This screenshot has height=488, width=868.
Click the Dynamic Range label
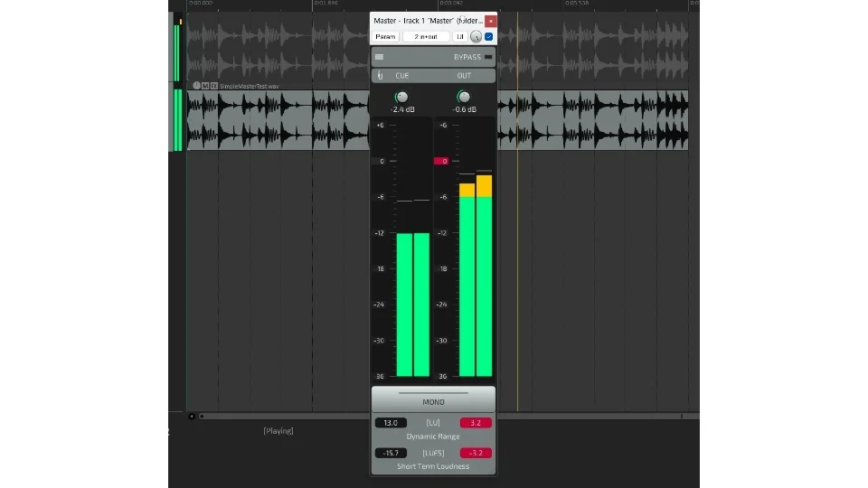pos(433,436)
